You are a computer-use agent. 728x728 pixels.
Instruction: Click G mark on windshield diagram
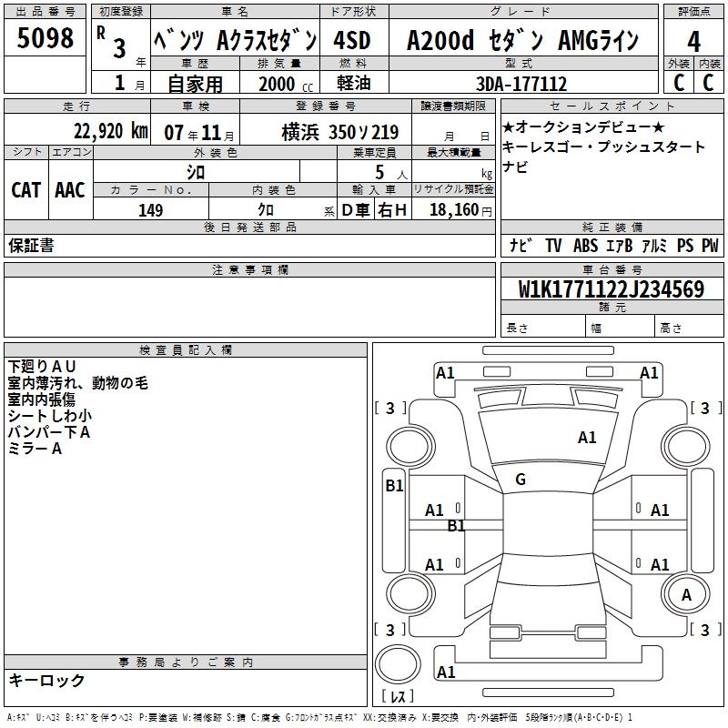tap(521, 480)
